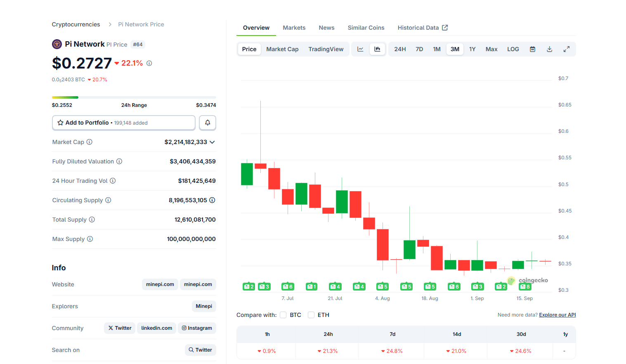The image size is (626, 364).
Task: Click Add to Portfolio button
Action: (124, 123)
